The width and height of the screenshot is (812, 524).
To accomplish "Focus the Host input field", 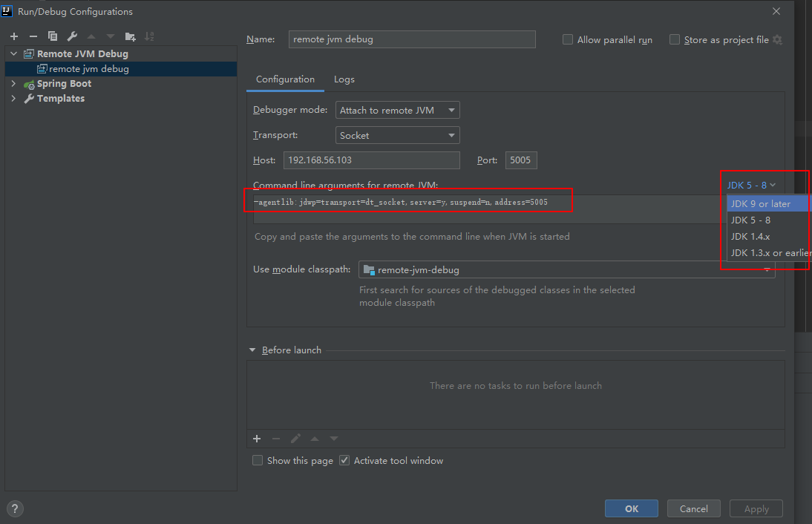I will point(371,160).
